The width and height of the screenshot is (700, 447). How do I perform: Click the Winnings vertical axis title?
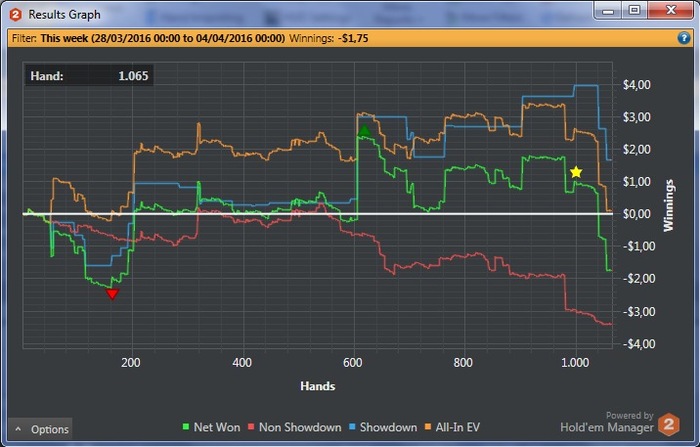[x=668, y=205]
